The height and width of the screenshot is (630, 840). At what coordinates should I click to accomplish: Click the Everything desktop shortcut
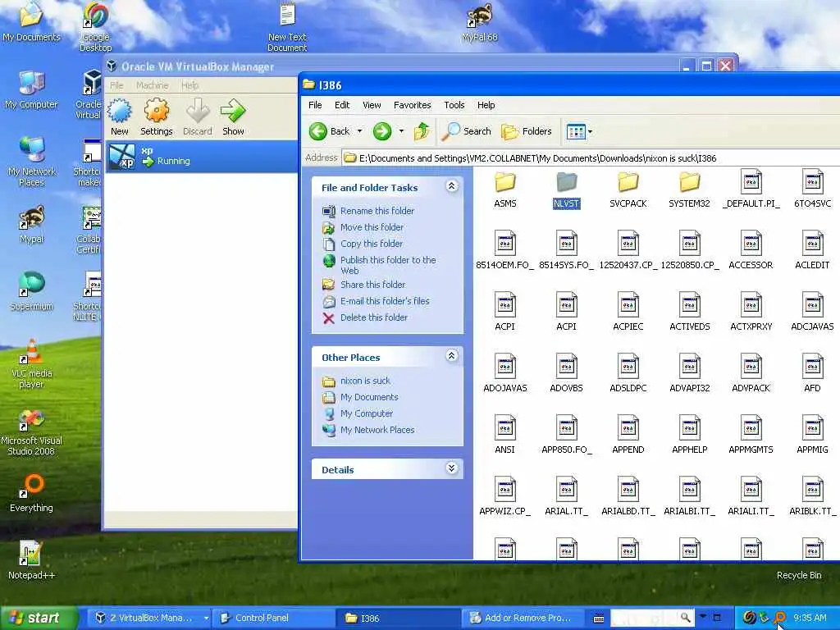pyautogui.click(x=32, y=493)
